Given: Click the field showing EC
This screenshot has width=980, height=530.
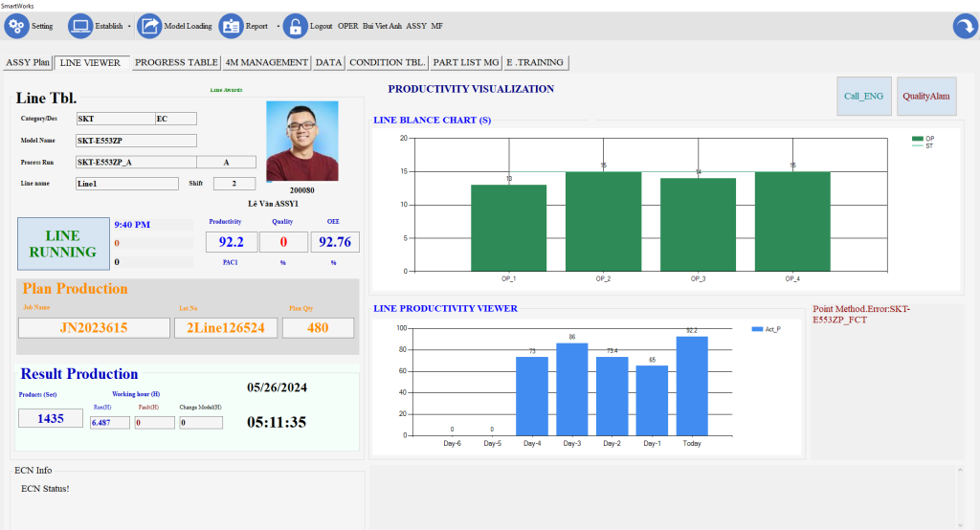Looking at the screenshot, I should tap(176, 119).
